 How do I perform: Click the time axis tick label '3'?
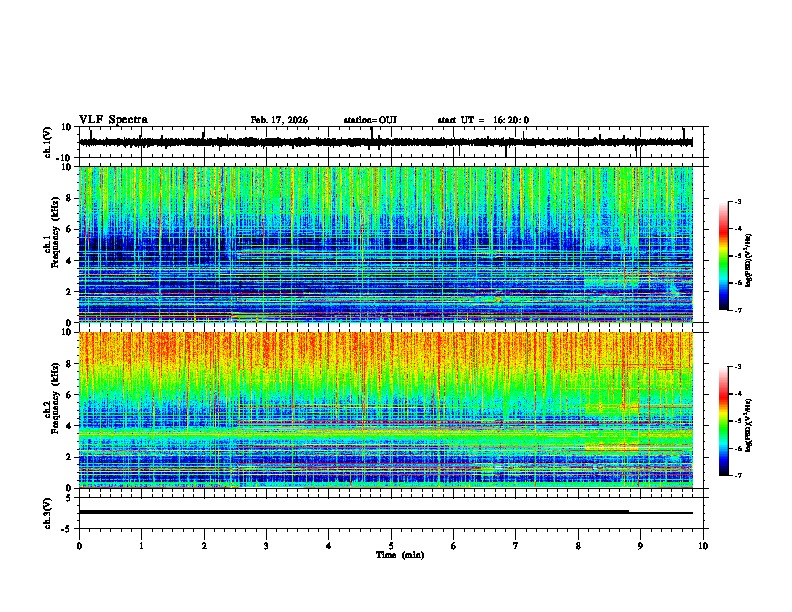click(x=266, y=546)
